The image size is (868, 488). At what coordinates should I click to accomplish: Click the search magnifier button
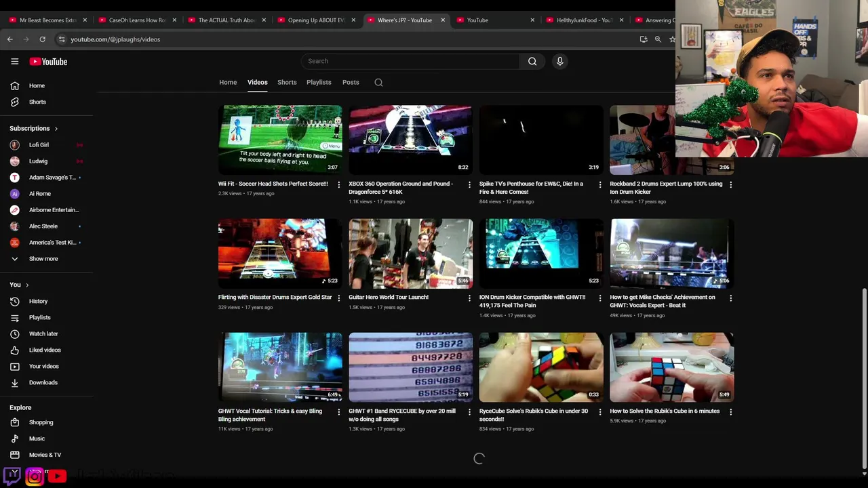point(532,61)
